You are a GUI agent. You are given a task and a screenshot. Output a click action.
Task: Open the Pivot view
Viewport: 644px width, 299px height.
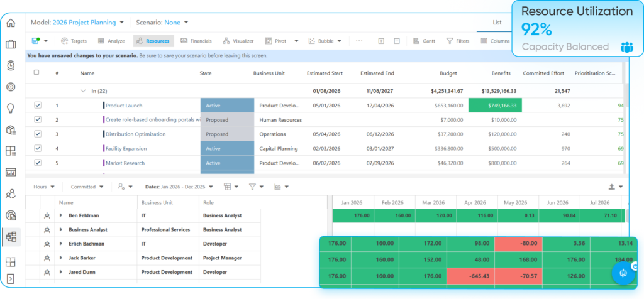tap(276, 41)
